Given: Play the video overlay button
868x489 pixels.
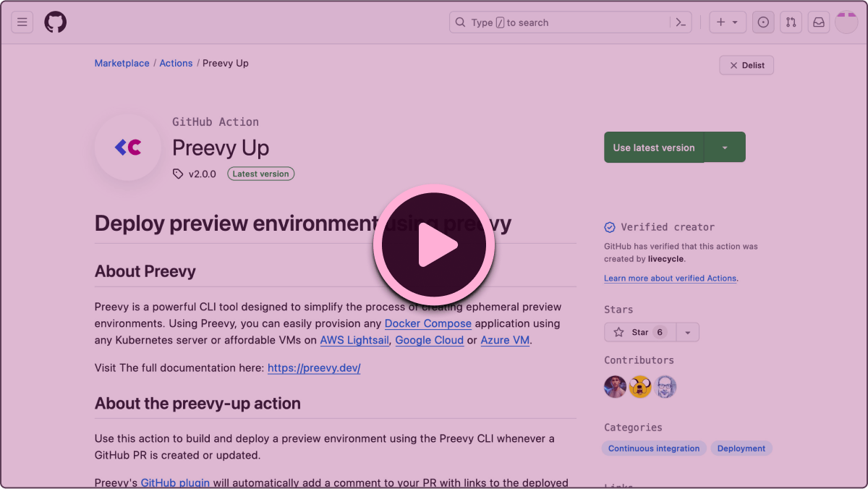Looking at the screenshot, I should [434, 245].
